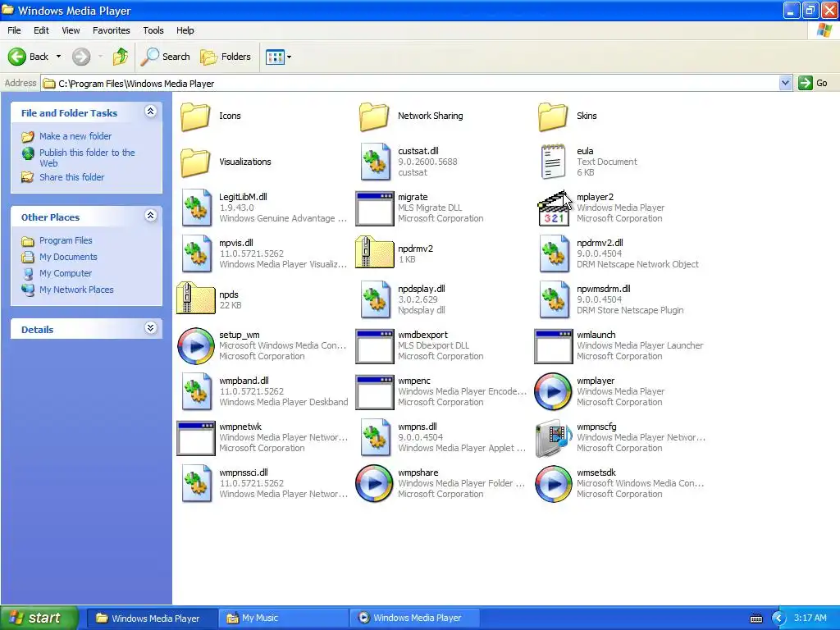Select the wmpshare application icon

click(375, 484)
